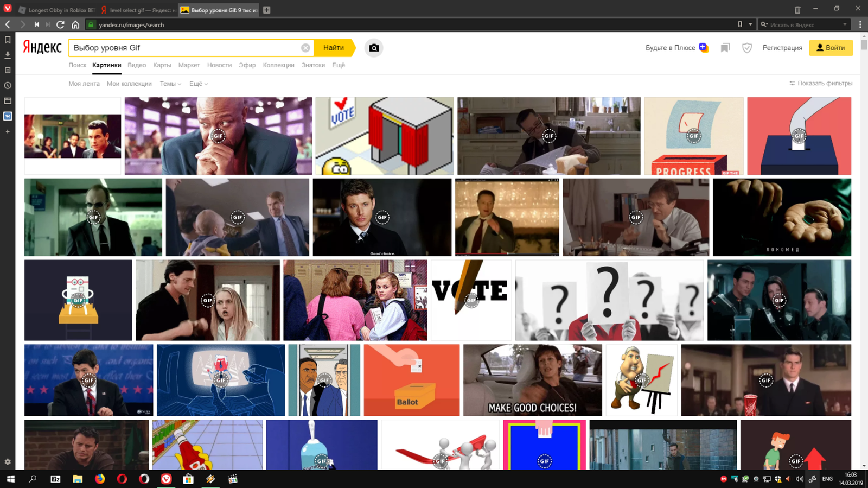Show filters via 'Показать фильтры'
Screen dimensions: 868x488
tap(820, 83)
